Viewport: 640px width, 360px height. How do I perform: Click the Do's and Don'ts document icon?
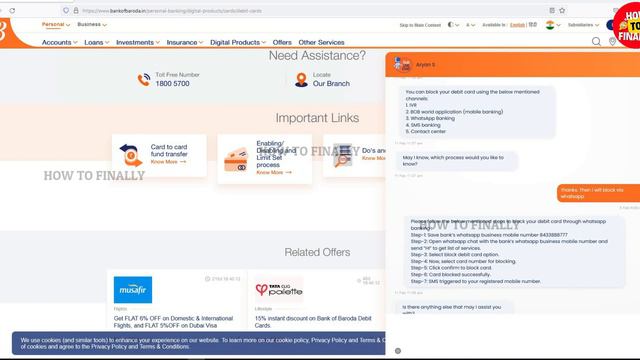(342, 156)
